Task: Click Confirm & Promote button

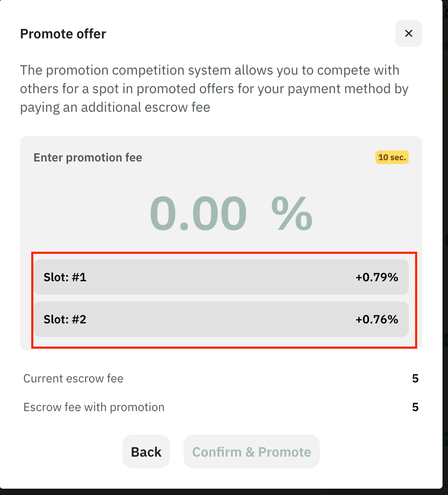Action: [x=251, y=452]
